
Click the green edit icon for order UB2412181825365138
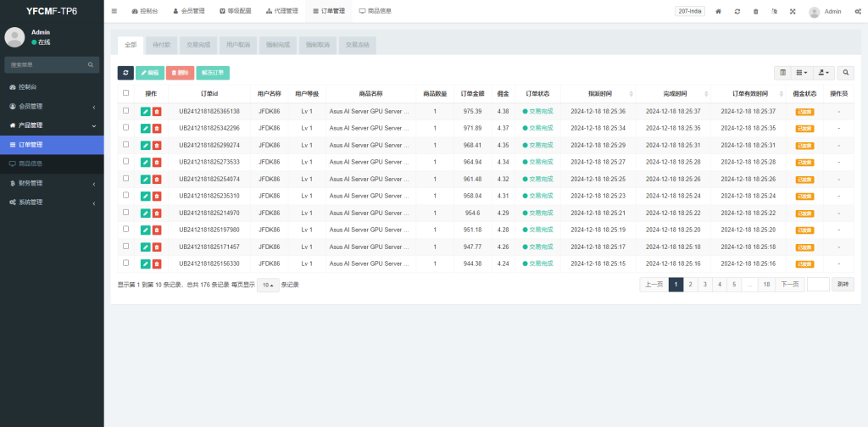point(145,111)
